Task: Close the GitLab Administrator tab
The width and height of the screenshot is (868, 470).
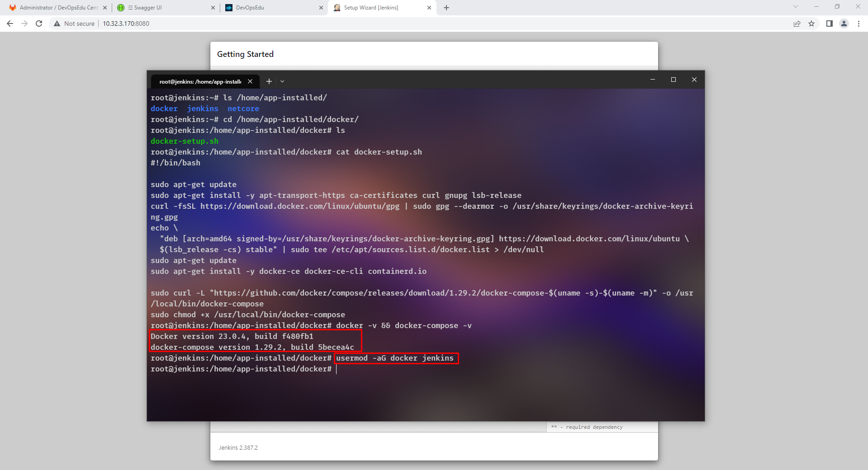Action: pyautogui.click(x=105, y=8)
